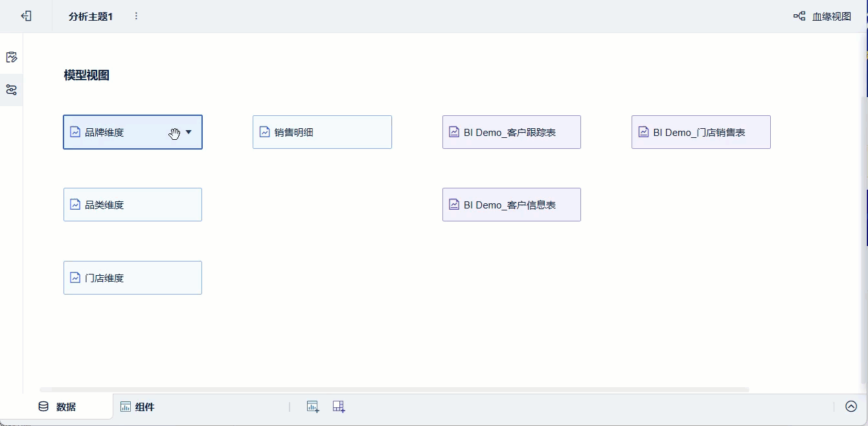This screenshot has width=868, height=426.
Task: Open the 血缘视图 lineage view
Action: [823, 16]
